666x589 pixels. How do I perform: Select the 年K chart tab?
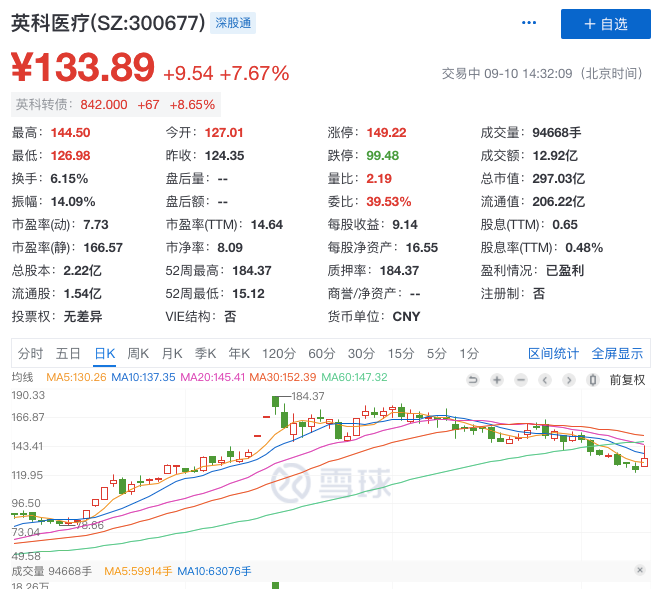click(239, 353)
